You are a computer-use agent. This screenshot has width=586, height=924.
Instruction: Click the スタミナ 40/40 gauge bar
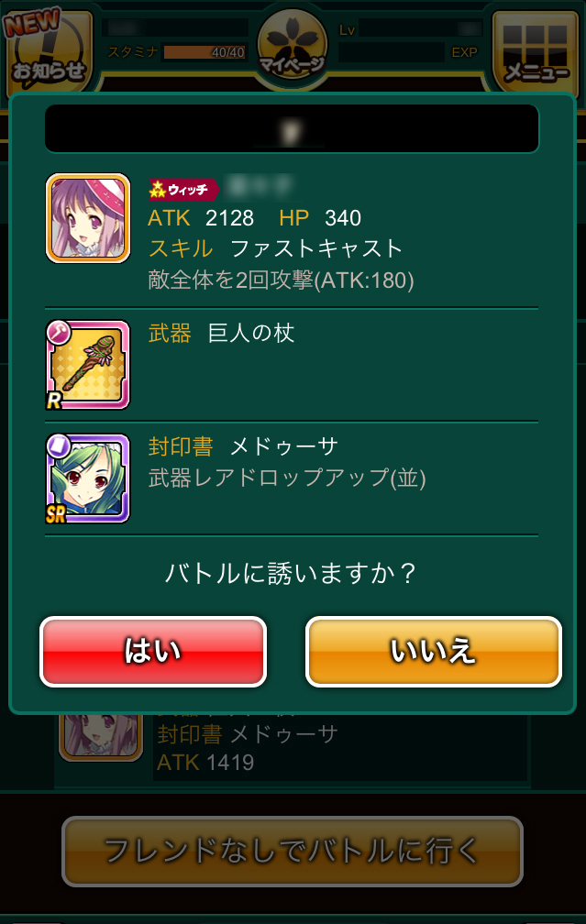(x=205, y=52)
